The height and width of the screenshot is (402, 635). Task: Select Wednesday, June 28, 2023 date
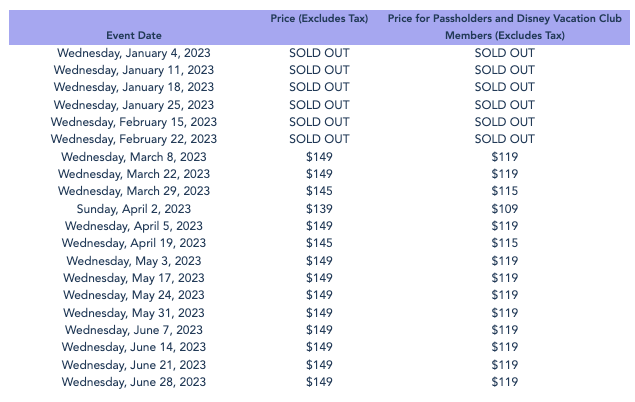[134, 382]
